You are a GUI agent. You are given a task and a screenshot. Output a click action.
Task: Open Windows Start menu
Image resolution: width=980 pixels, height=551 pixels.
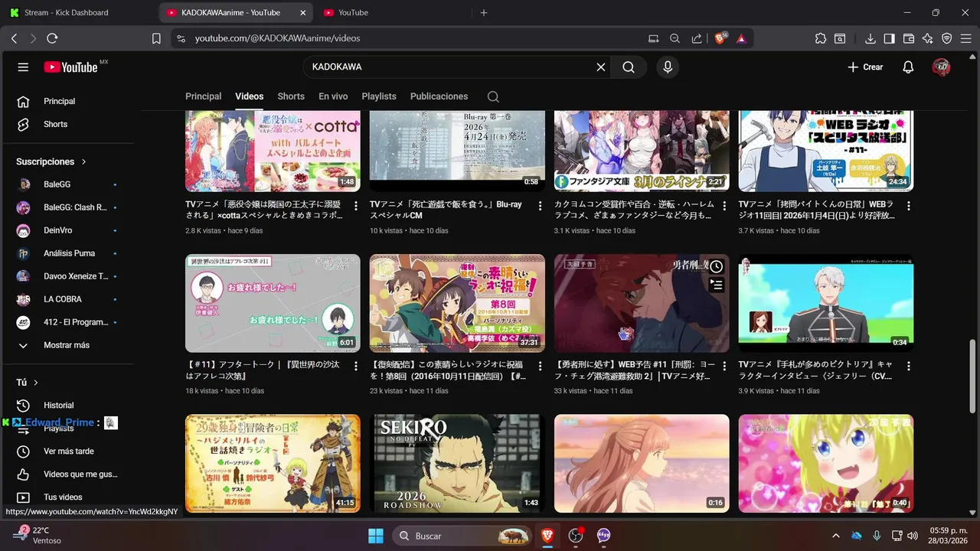pyautogui.click(x=375, y=536)
